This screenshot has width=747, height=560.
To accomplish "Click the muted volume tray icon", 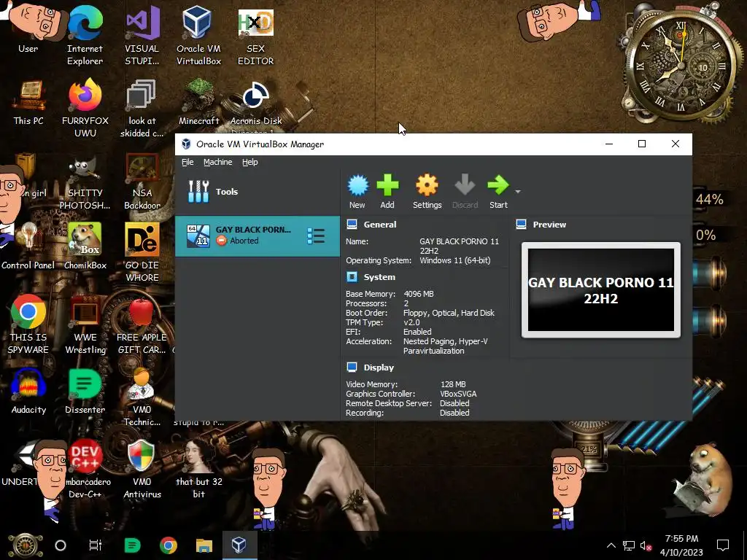I will 646,545.
